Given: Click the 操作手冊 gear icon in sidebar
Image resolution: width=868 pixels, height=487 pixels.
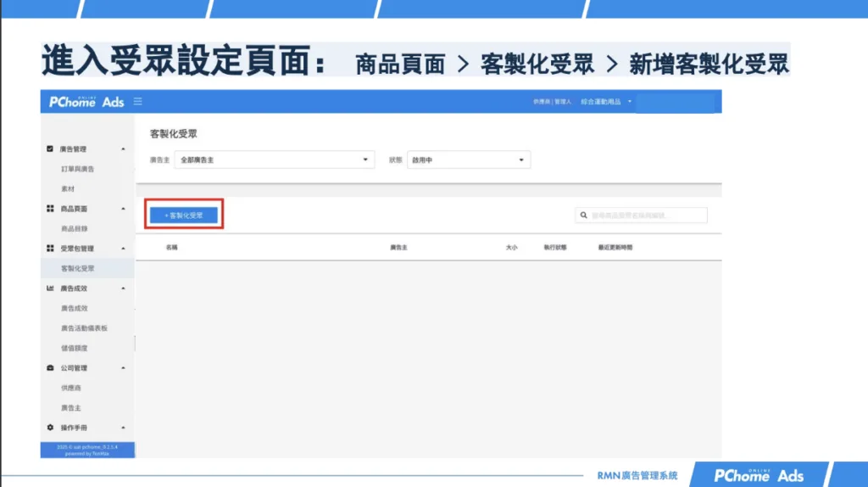Looking at the screenshot, I should point(50,428).
